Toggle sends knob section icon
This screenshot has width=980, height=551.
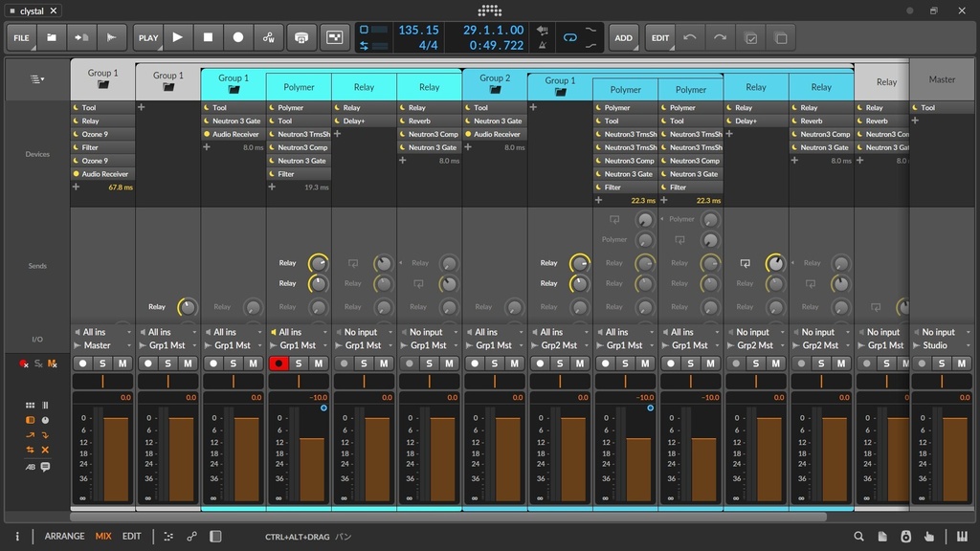[45, 420]
